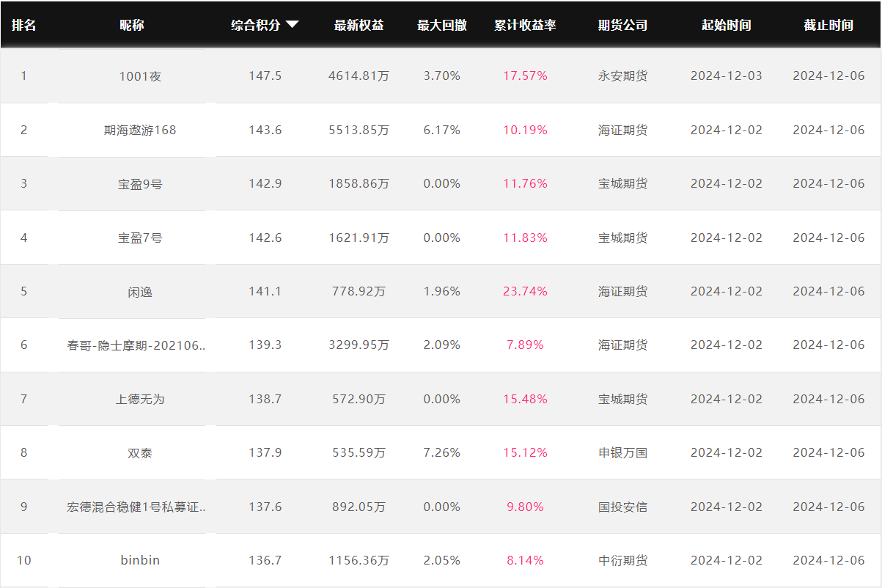Click equity value 1858.86万
Screen dimensions: 882x588
(359, 184)
